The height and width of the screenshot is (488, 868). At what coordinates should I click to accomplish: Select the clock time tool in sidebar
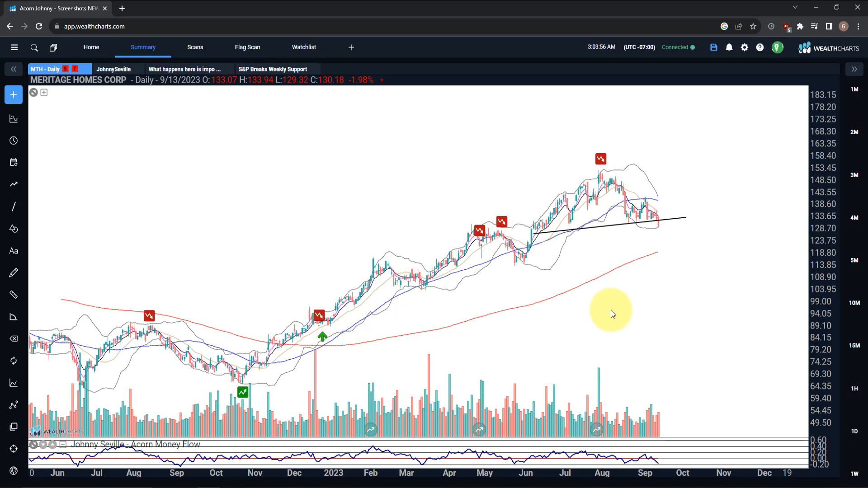(14, 141)
